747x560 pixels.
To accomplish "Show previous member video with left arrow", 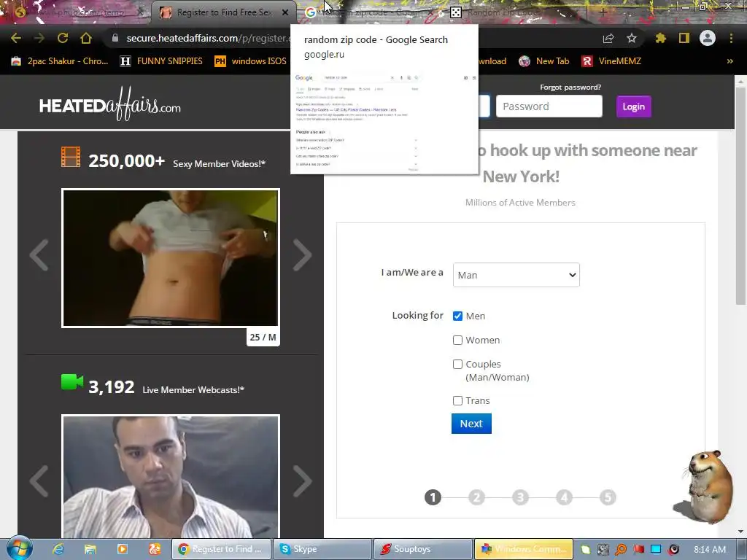I will (x=39, y=255).
